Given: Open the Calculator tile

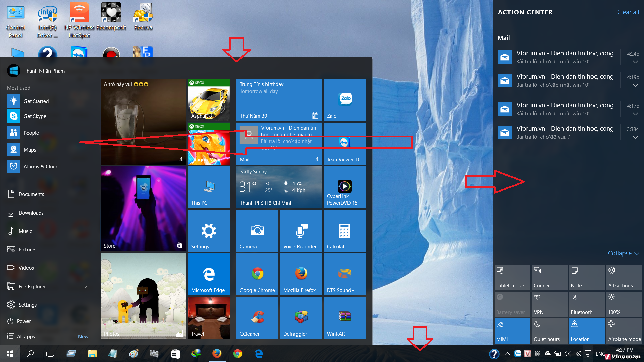Looking at the screenshot, I should coord(344,231).
